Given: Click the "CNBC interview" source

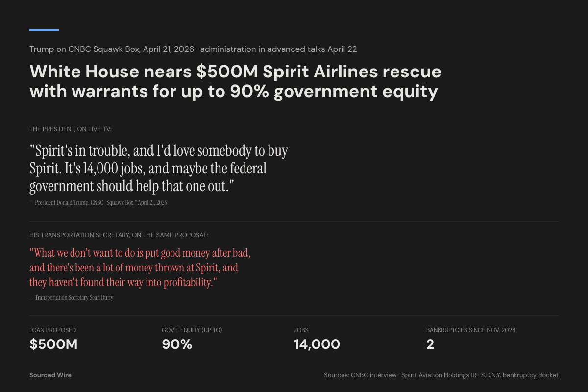Looking at the screenshot, I should point(373,375).
